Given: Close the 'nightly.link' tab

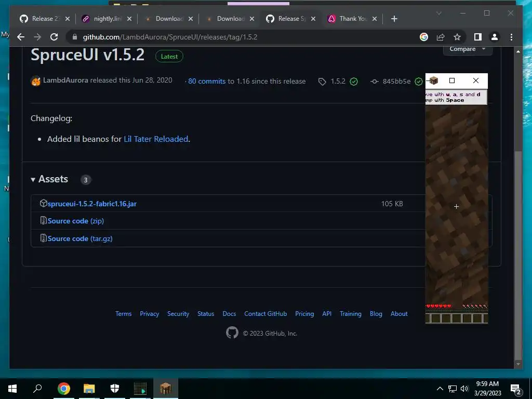Looking at the screenshot, I should click(129, 19).
